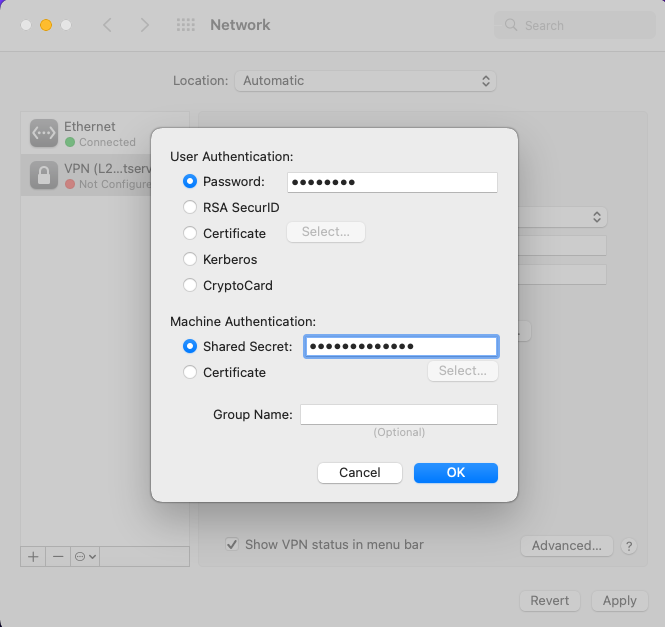Add a new network service with plus

click(33, 556)
